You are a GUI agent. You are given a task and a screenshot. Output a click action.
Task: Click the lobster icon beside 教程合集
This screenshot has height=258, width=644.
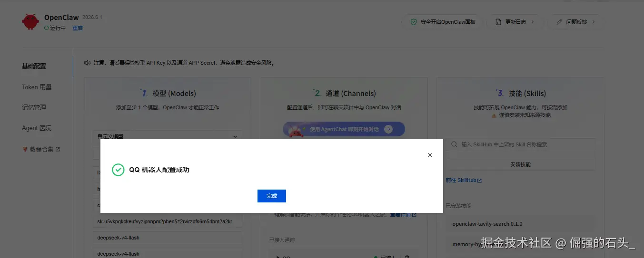pos(25,149)
